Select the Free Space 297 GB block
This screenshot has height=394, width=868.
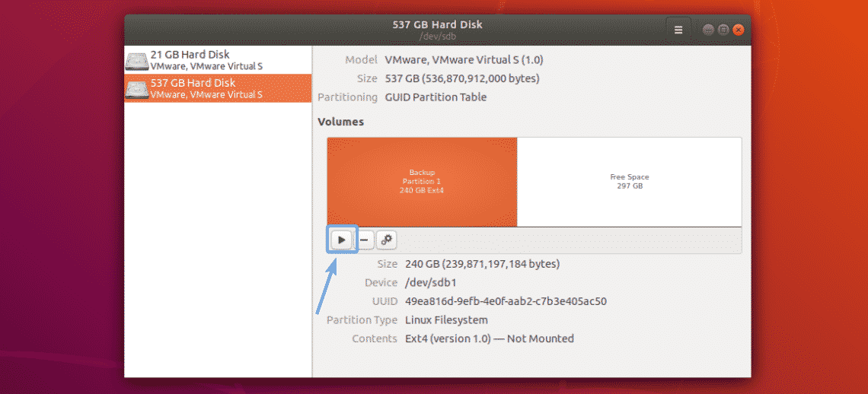click(x=630, y=182)
